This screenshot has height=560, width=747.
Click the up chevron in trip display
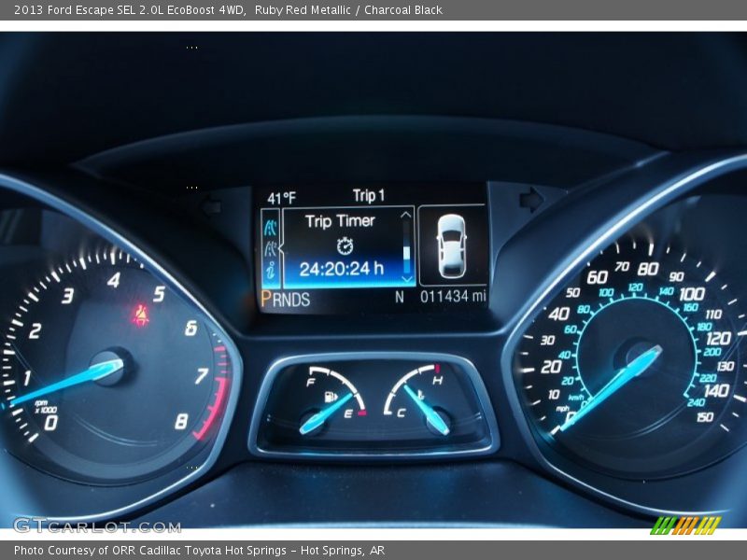[406, 215]
